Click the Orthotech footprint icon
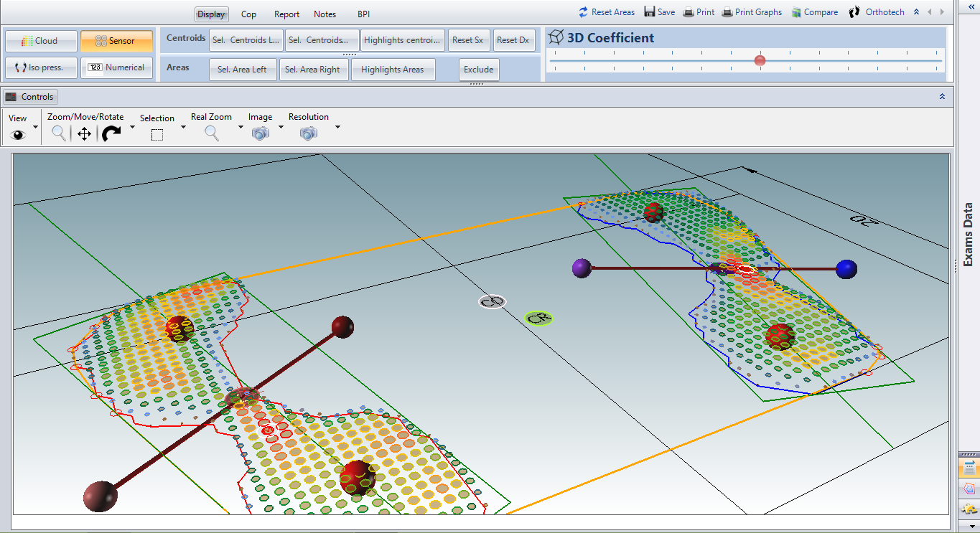 tap(854, 12)
